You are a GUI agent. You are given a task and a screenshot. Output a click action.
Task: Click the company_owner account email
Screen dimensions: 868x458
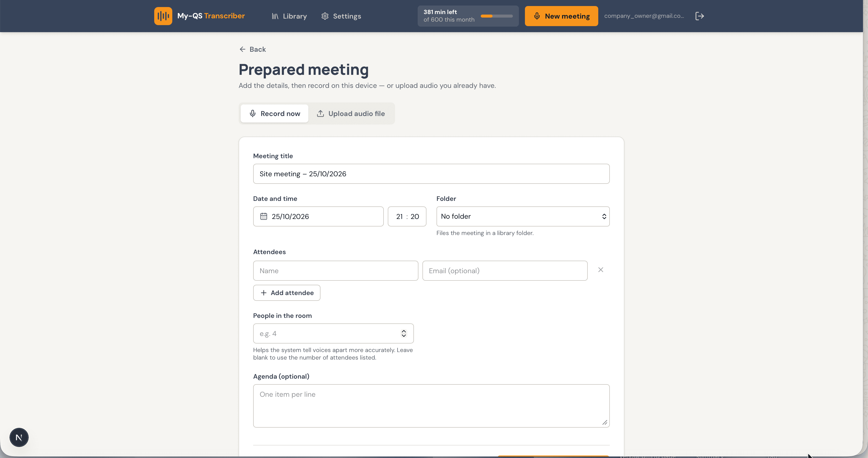click(644, 16)
